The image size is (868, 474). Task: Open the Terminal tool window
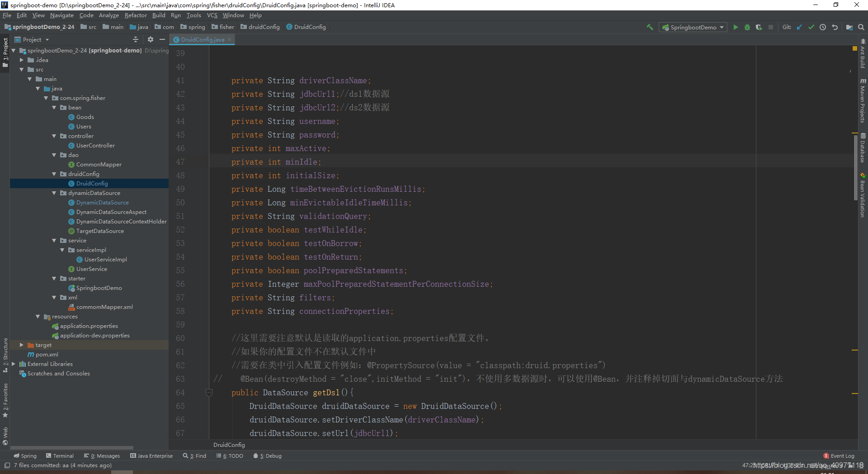coord(60,456)
